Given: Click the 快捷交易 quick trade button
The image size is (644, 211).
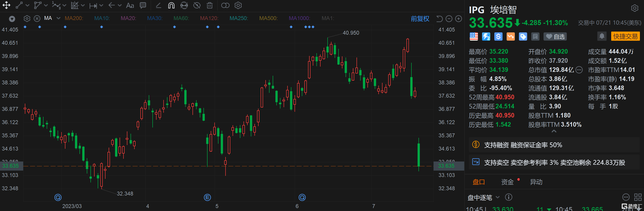Looking at the screenshot, I should tap(625, 36).
